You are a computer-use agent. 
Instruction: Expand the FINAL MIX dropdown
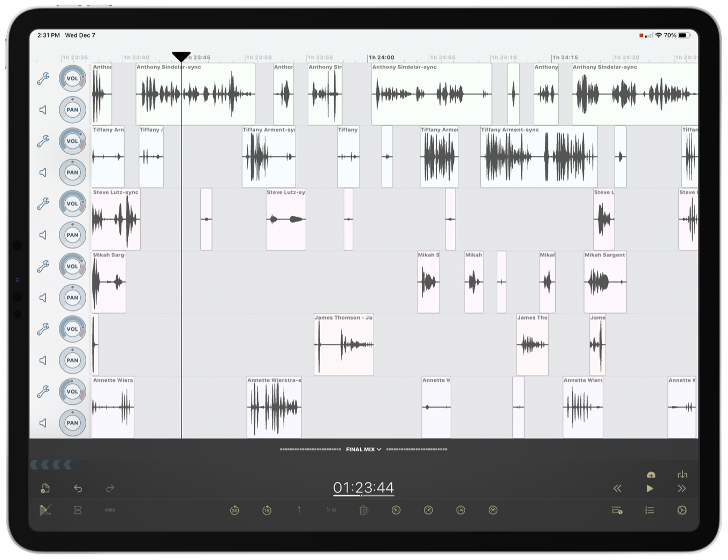coord(363,449)
